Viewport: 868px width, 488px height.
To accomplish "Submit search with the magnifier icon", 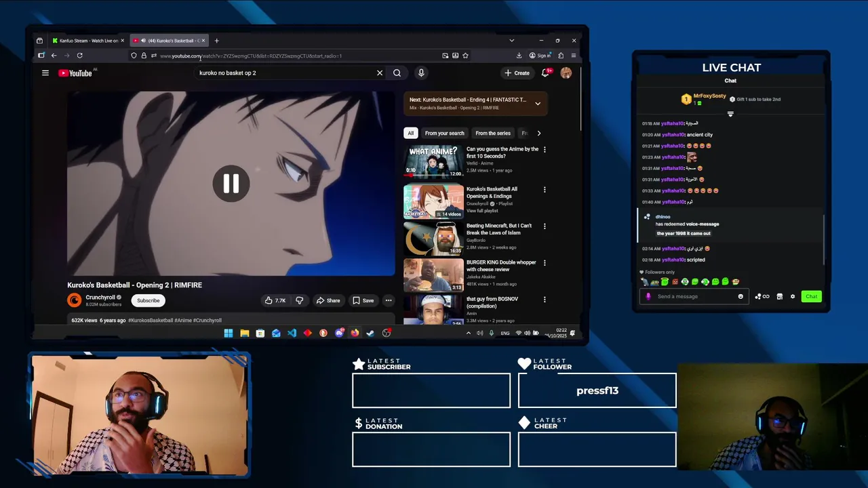I will pyautogui.click(x=397, y=73).
